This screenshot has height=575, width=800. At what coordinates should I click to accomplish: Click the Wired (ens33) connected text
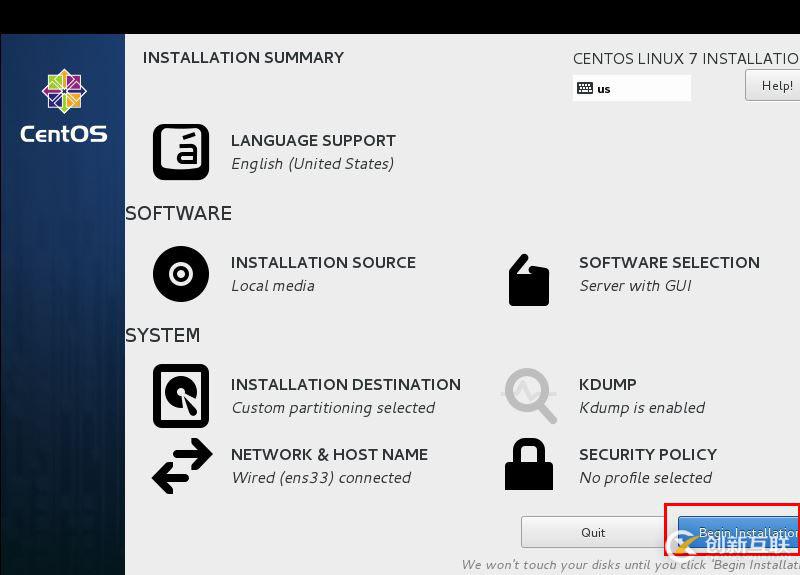click(321, 478)
